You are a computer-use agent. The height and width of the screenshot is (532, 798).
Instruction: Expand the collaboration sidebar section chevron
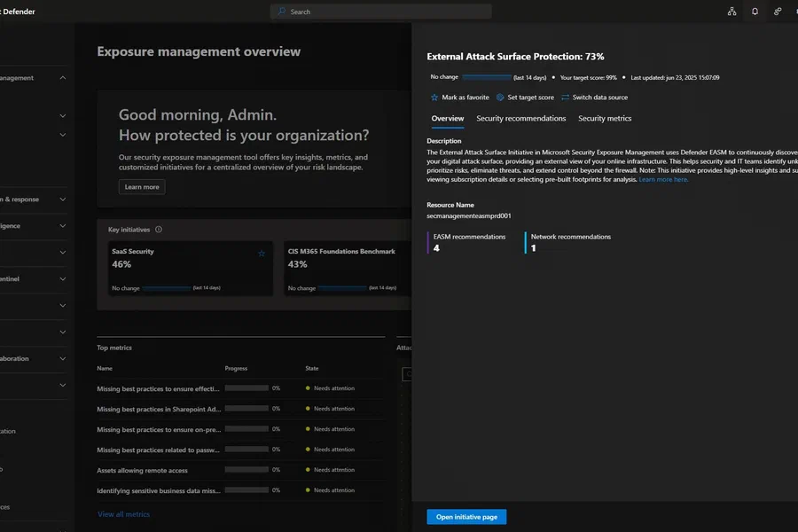[x=63, y=358]
